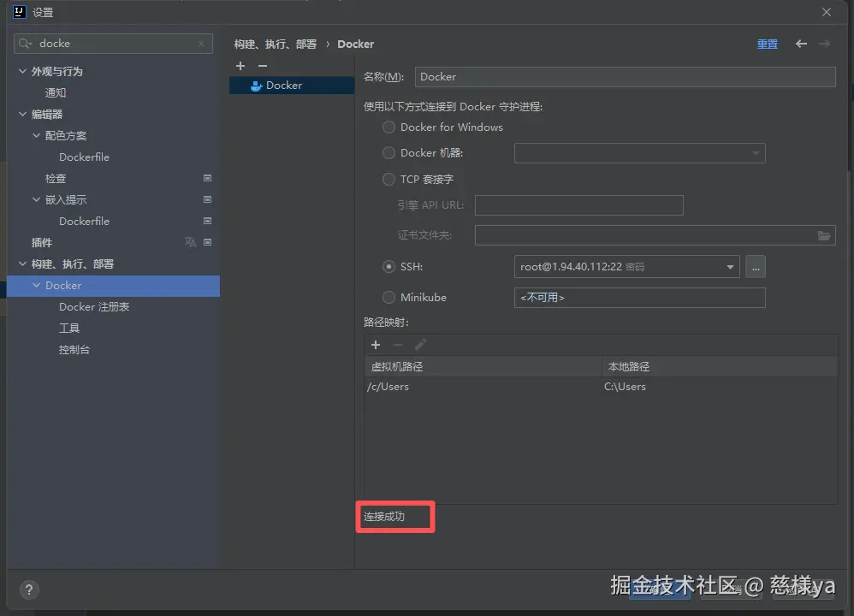Collapse the 构建、执行、部署 section

coord(22,264)
